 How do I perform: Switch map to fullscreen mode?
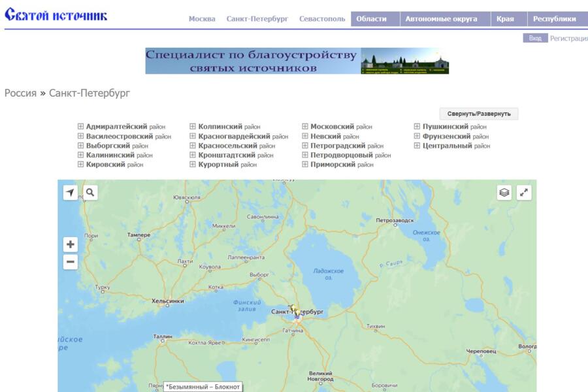524,192
